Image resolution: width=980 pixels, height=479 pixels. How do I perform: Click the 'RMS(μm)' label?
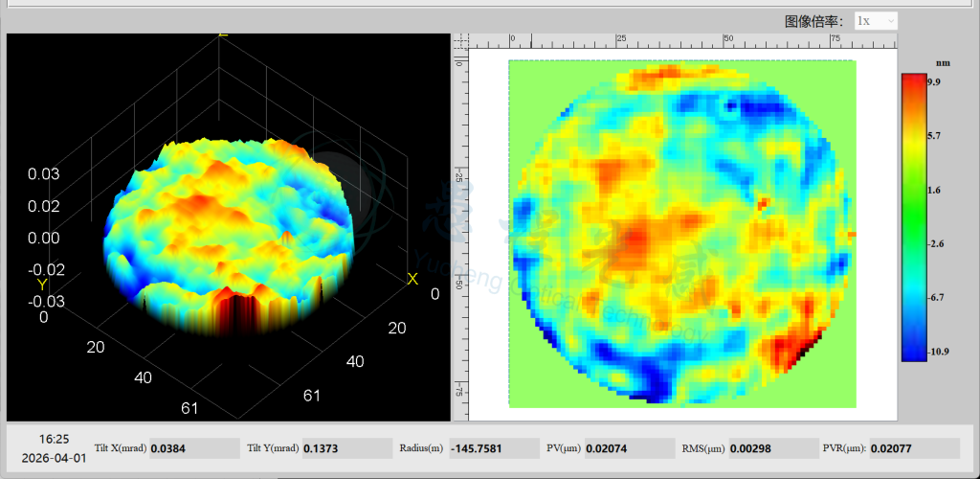[703, 447]
